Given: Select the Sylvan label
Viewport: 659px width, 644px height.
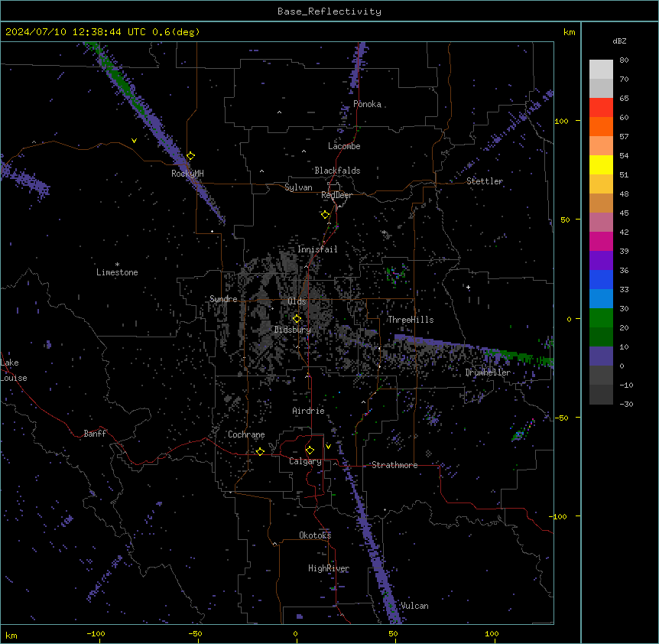Looking at the screenshot, I should [x=298, y=187].
